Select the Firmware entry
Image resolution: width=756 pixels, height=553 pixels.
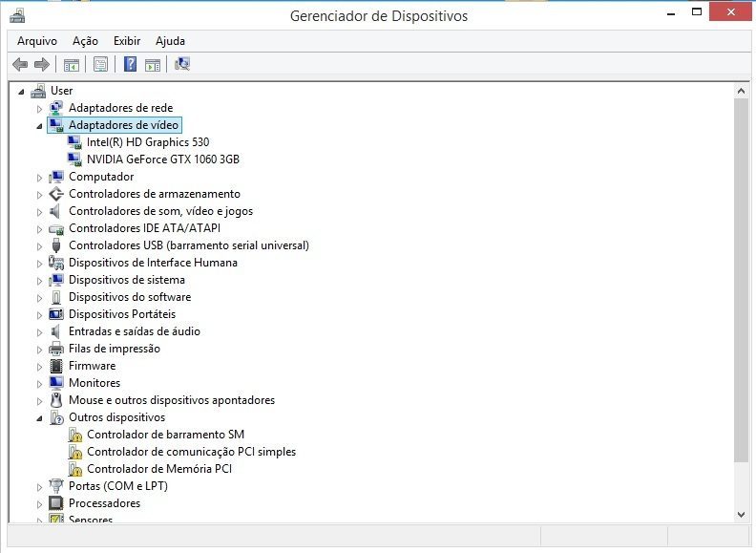click(92, 366)
